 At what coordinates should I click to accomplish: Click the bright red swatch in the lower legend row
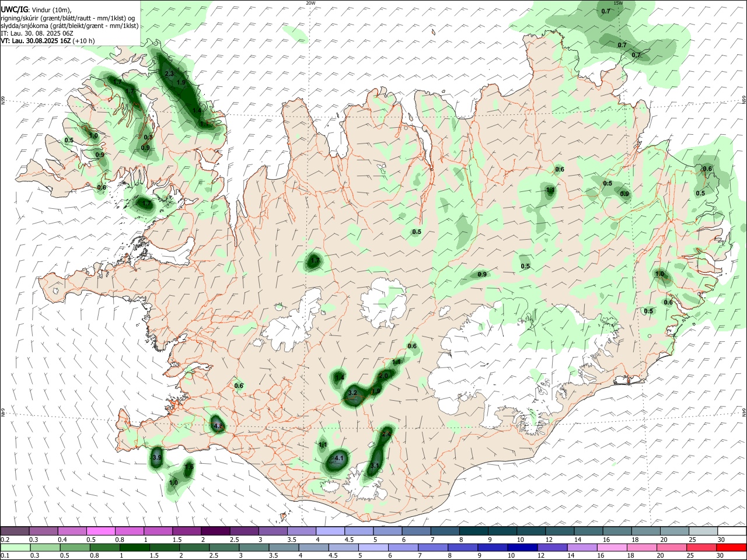[732, 547]
